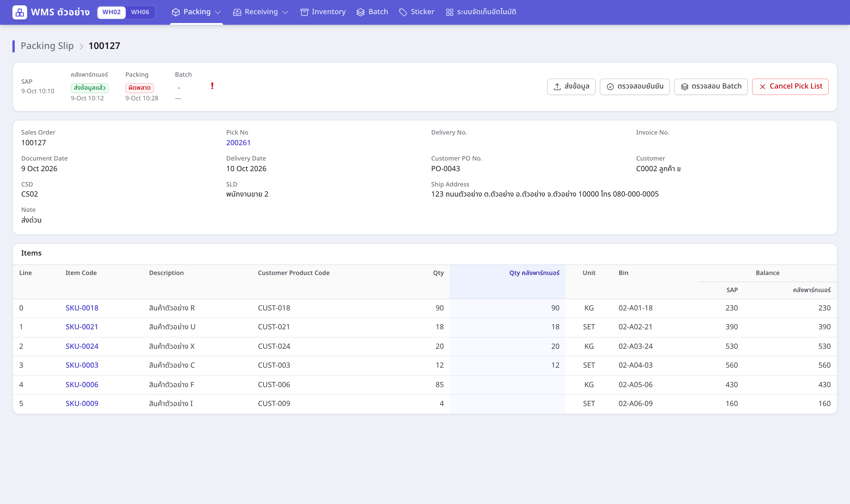Open item SKU-0003 link
This screenshot has width=850, height=504.
click(82, 365)
